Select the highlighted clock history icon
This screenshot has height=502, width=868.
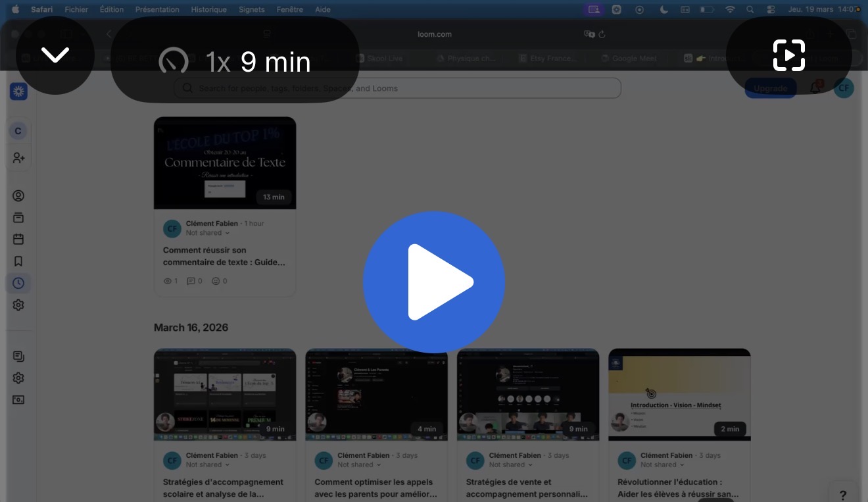18,283
